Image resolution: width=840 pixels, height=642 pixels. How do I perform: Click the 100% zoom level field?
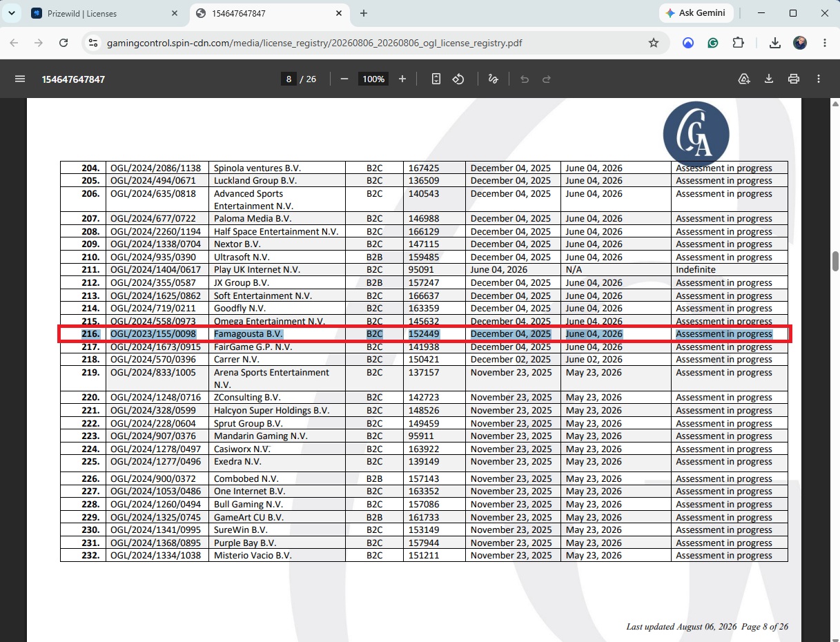click(x=373, y=79)
